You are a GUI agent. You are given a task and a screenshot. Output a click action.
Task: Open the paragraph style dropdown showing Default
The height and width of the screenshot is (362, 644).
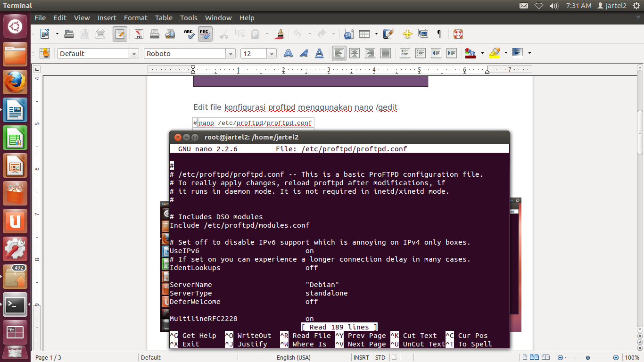(x=134, y=54)
